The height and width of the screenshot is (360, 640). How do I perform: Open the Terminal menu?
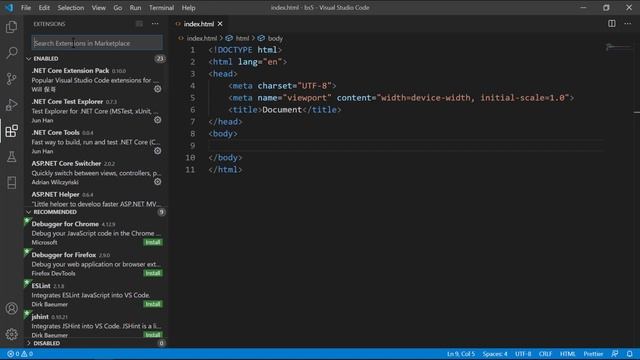click(161, 8)
